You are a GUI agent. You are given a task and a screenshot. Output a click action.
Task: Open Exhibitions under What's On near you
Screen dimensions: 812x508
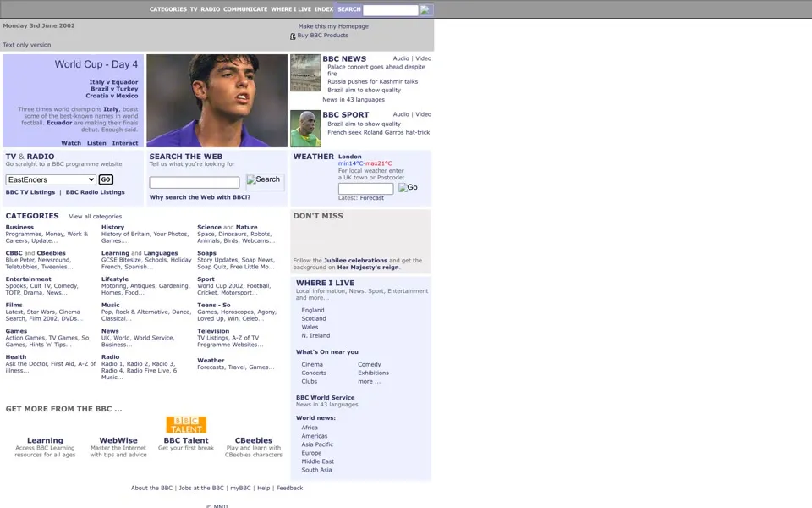pyautogui.click(x=373, y=373)
